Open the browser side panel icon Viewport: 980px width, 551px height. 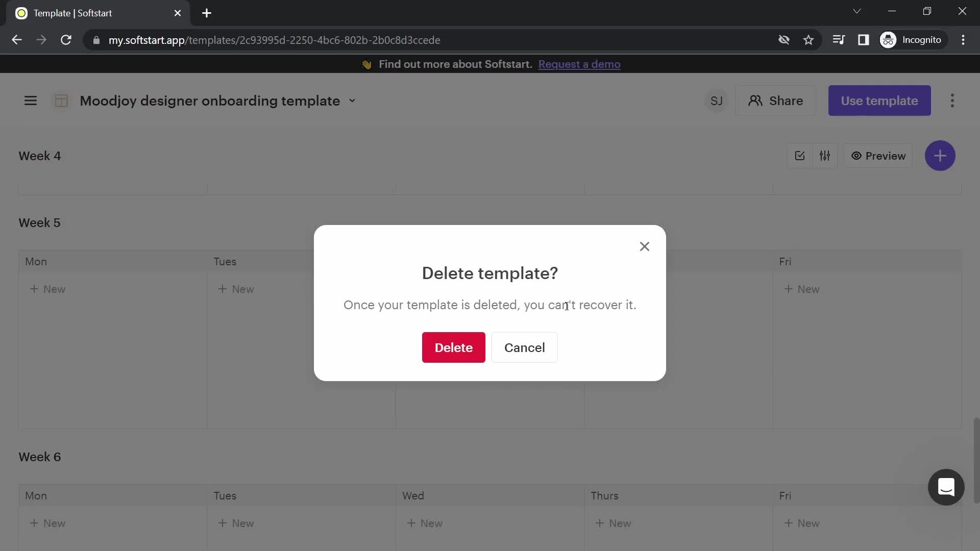click(x=863, y=40)
